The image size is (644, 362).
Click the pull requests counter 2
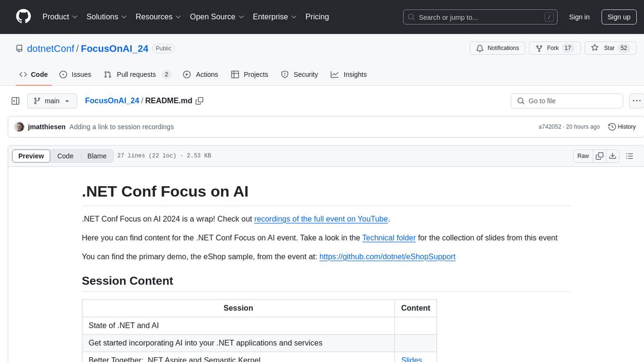point(166,74)
